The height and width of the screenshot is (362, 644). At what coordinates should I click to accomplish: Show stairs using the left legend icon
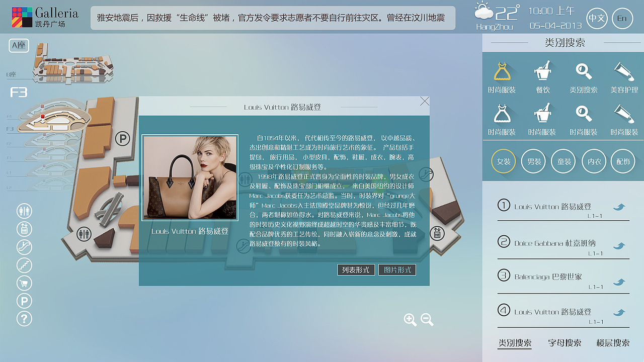tap(24, 264)
